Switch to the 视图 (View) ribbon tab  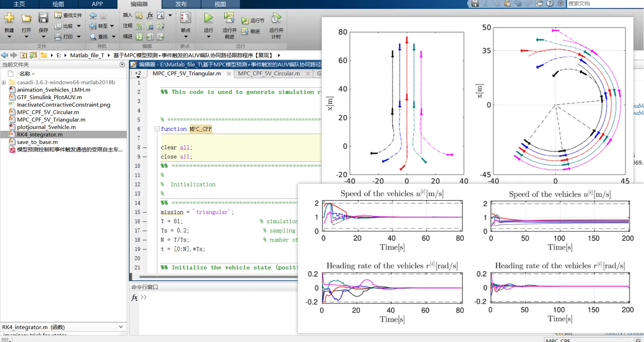coord(220,4)
